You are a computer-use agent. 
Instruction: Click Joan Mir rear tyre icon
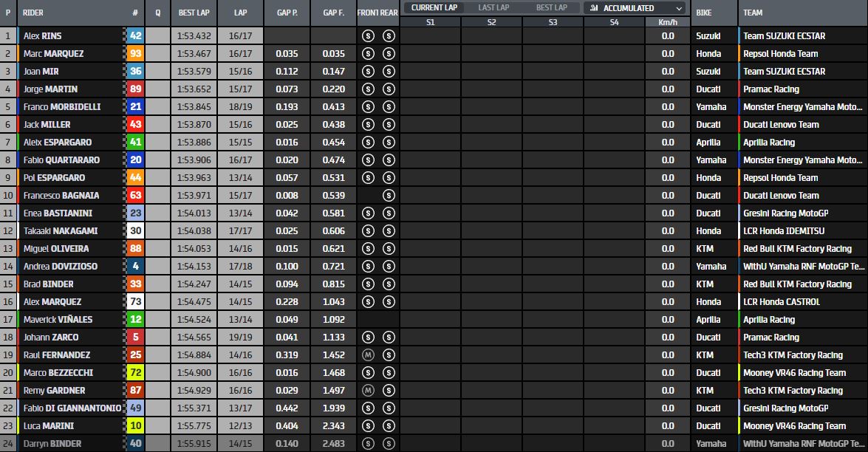tap(389, 72)
